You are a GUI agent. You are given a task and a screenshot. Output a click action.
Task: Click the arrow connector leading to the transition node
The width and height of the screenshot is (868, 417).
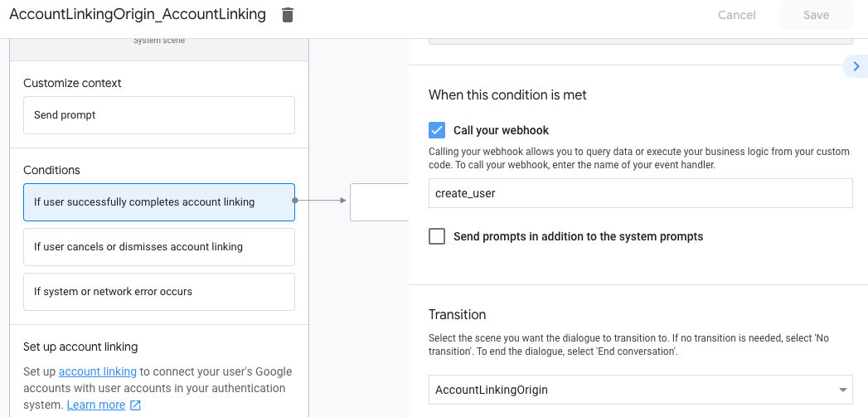click(x=323, y=200)
